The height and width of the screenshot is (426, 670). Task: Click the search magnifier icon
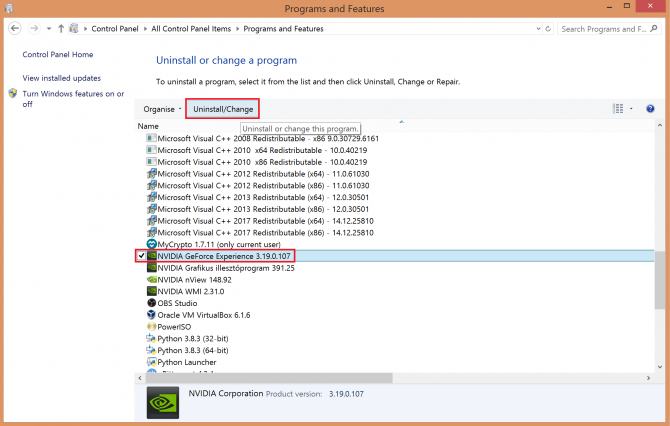[653, 29]
